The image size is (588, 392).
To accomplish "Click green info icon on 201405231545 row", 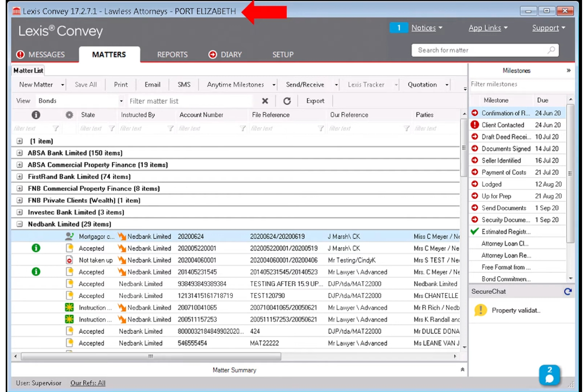I will 36,272.
